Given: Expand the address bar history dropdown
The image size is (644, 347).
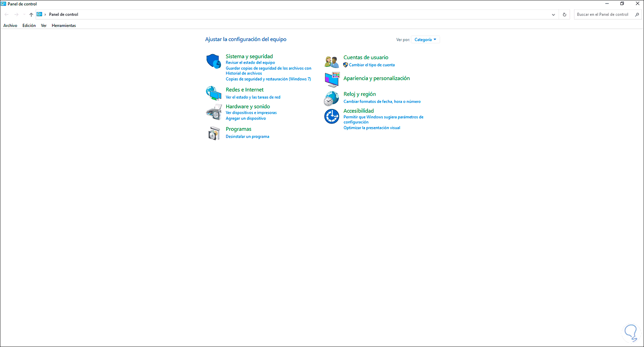Looking at the screenshot, I should point(553,15).
